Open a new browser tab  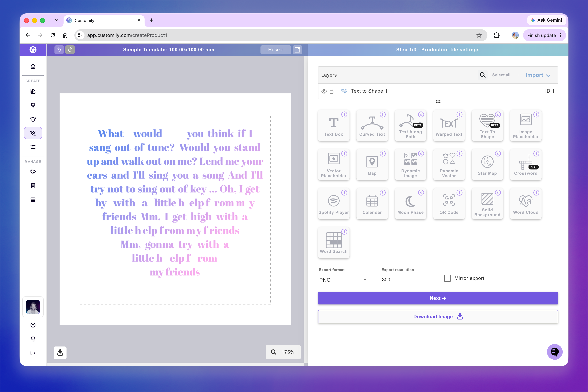pyautogui.click(x=151, y=20)
